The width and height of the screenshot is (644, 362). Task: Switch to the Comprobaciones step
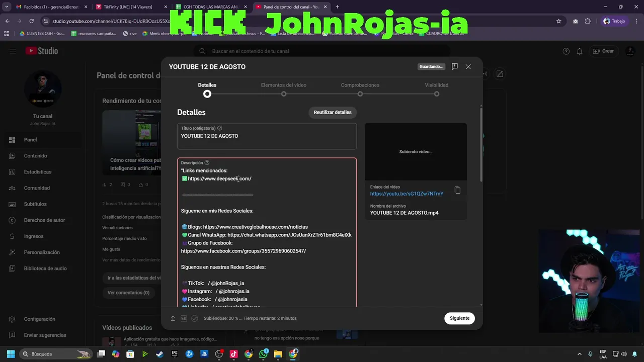point(360,89)
